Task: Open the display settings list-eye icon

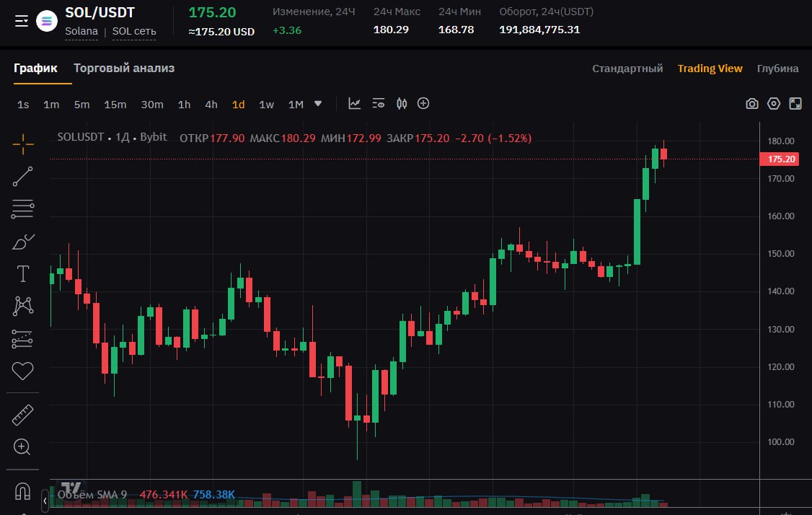Action: [x=379, y=104]
